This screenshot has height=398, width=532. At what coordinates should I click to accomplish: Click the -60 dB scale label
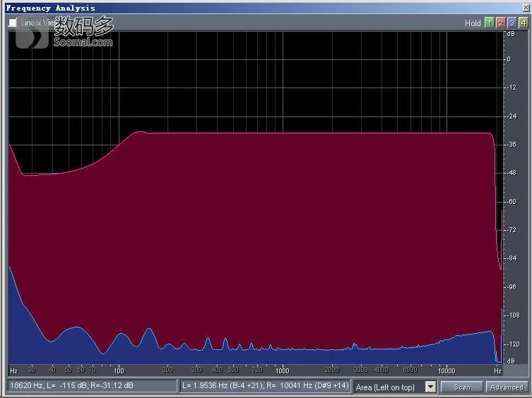512,202
